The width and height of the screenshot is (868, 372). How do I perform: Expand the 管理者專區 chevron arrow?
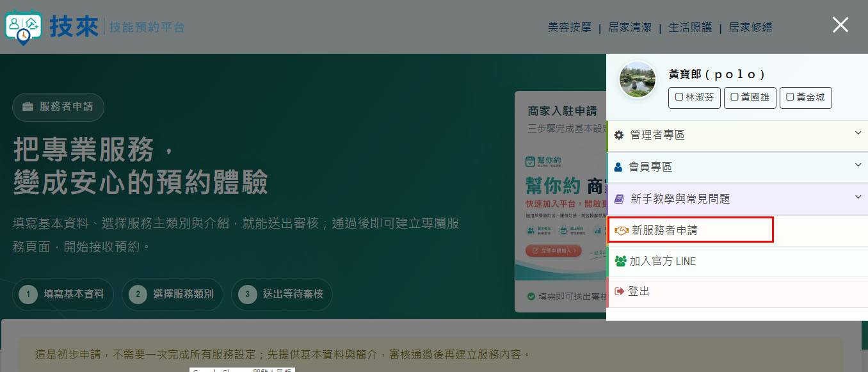click(x=858, y=133)
